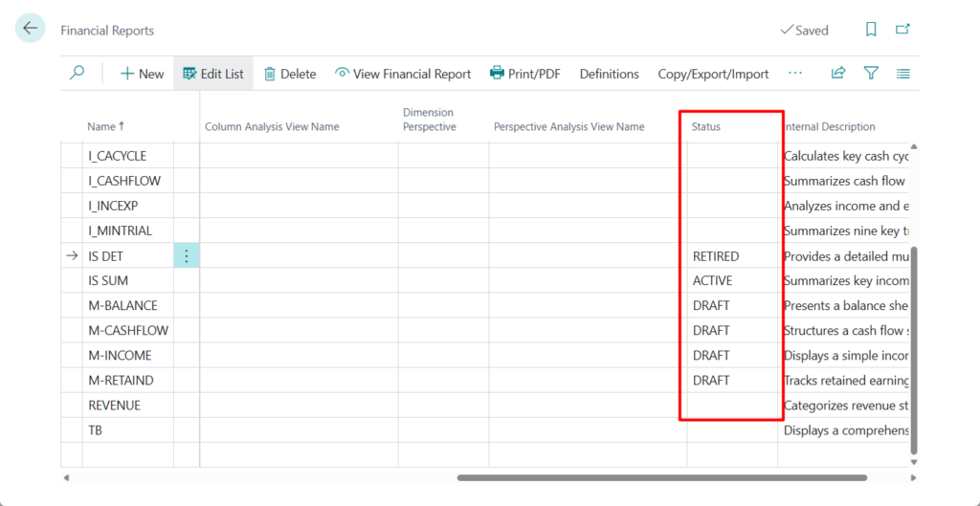Click the Status column header
The height and width of the screenshot is (506, 980).
[x=706, y=126]
